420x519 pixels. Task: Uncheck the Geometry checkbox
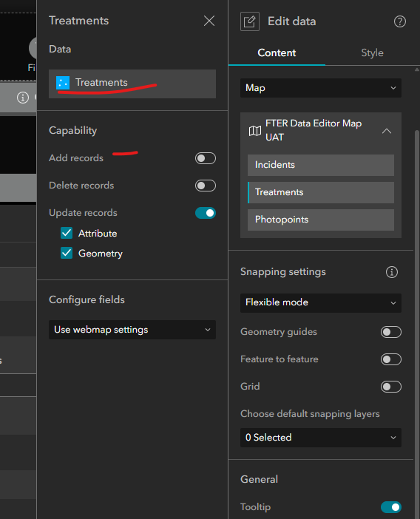[x=67, y=253]
